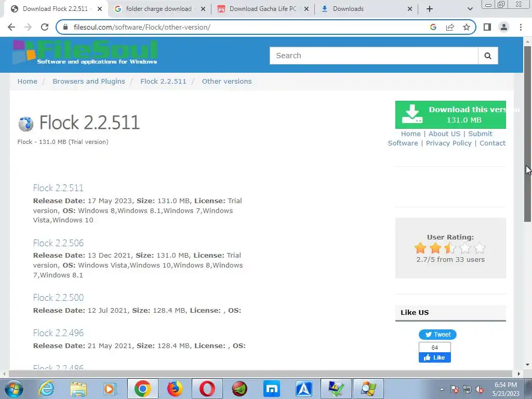The image size is (532, 399).
Task: Click the horizontal scrollbar right arrow
Action: click(518, 374)
